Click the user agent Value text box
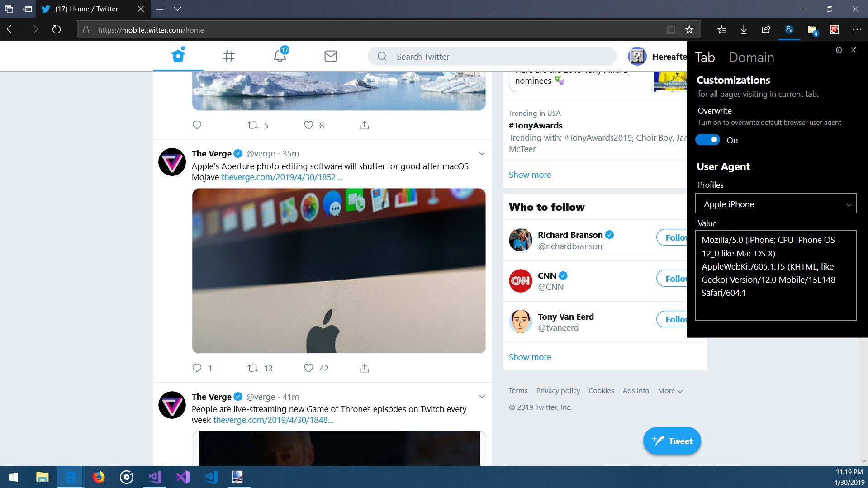The image size is (868, 488). click(776, 275)
